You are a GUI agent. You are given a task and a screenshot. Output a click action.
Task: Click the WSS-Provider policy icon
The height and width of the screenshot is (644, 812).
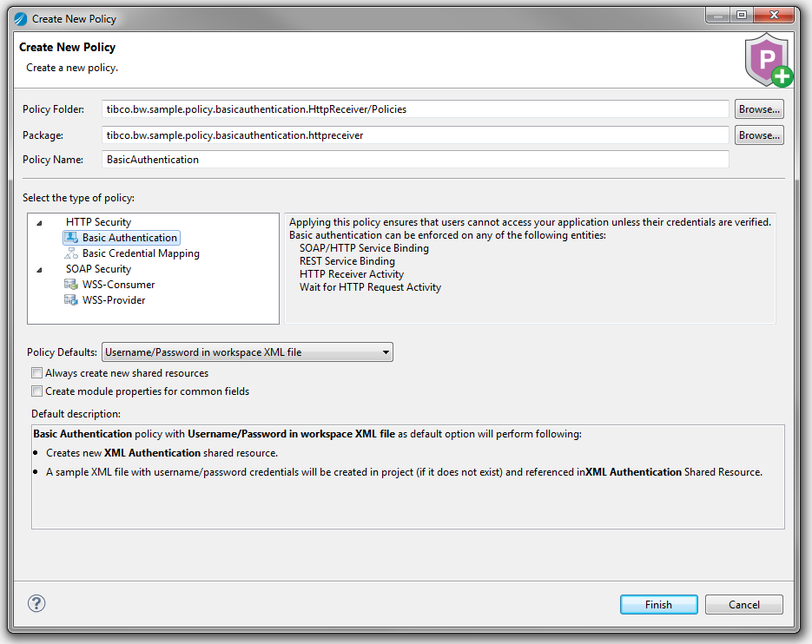click(71, 300)
